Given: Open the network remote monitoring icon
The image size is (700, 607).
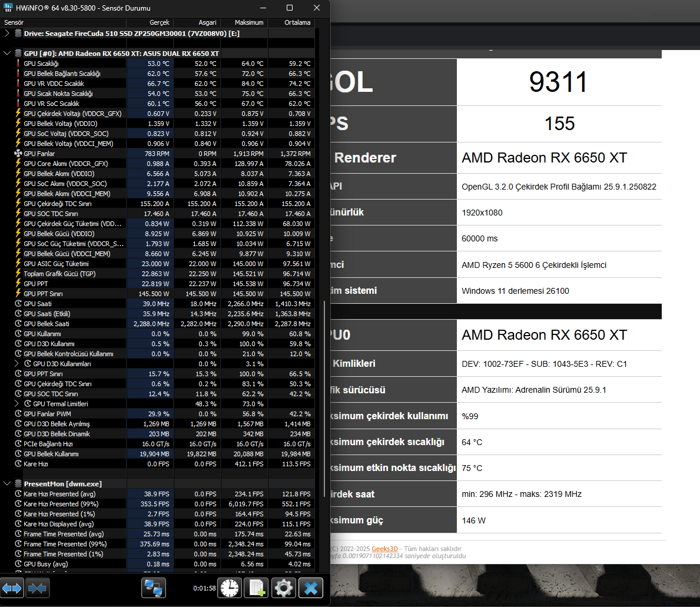Looking at the screenshot, I should point(154,588).
